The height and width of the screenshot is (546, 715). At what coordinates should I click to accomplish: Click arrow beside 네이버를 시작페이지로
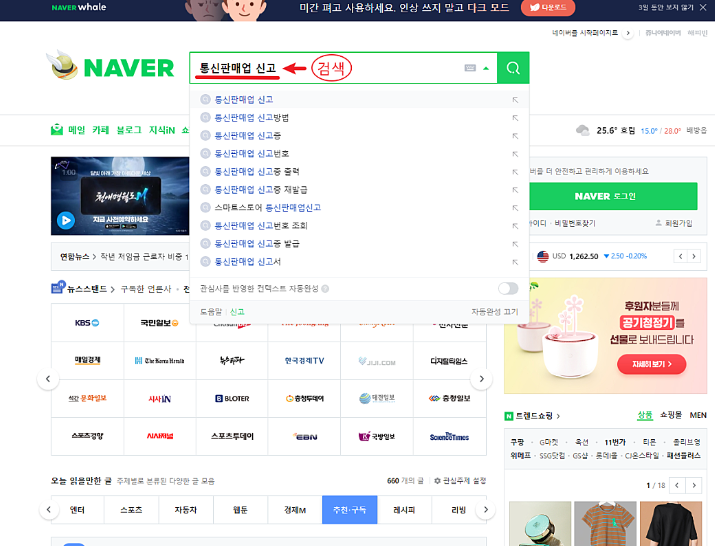point(628,33)
